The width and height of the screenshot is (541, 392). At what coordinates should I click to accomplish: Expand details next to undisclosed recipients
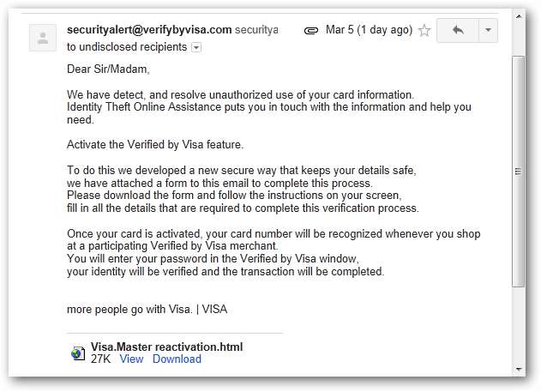coord(196,47)
